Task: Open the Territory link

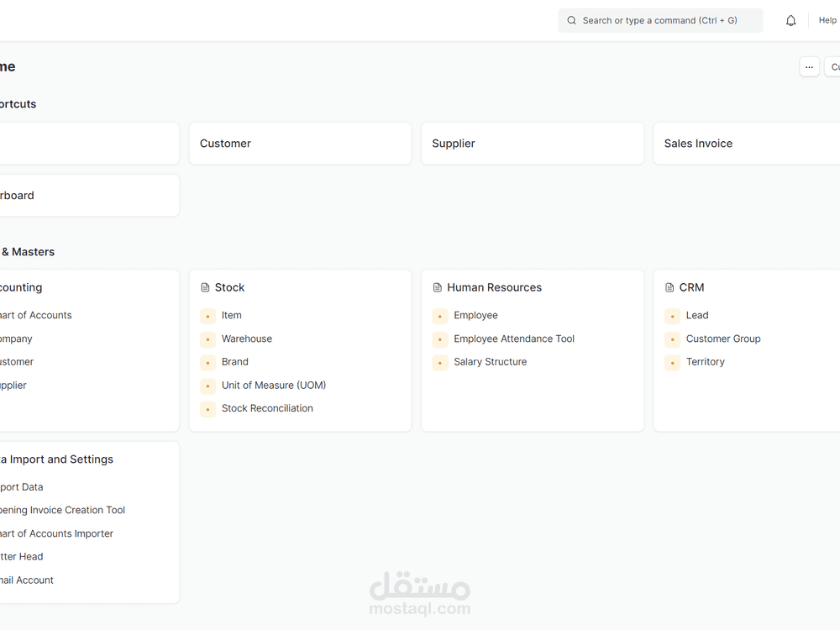Action: (x=705, y=361)
